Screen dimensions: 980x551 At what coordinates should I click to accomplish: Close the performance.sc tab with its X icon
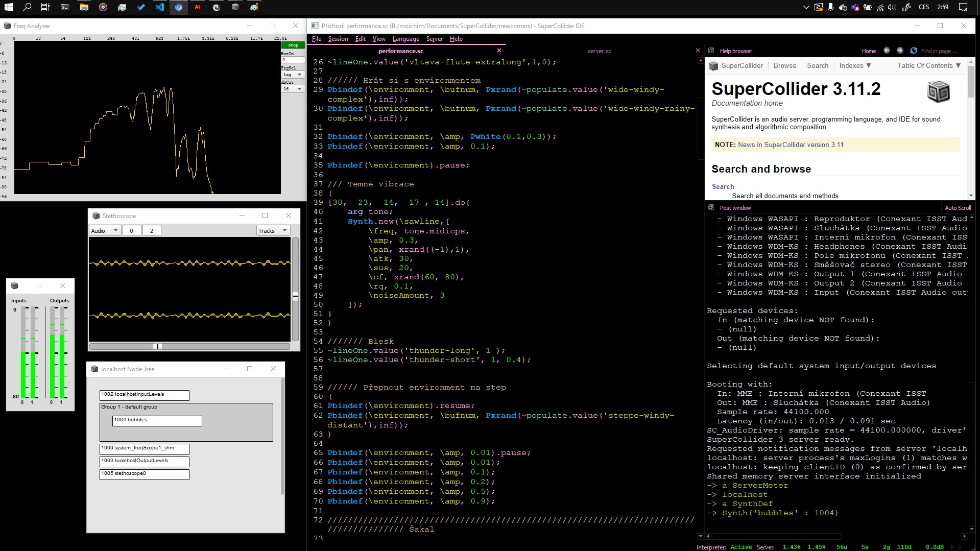(499, 51)
